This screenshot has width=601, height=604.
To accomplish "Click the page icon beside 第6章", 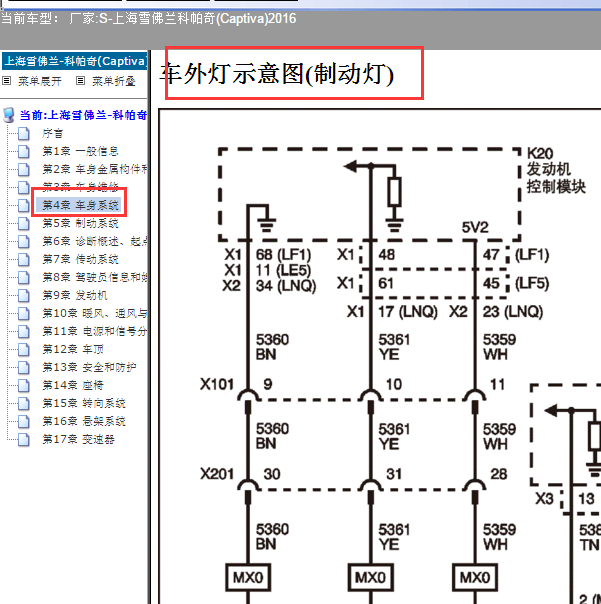I will 24,241.
